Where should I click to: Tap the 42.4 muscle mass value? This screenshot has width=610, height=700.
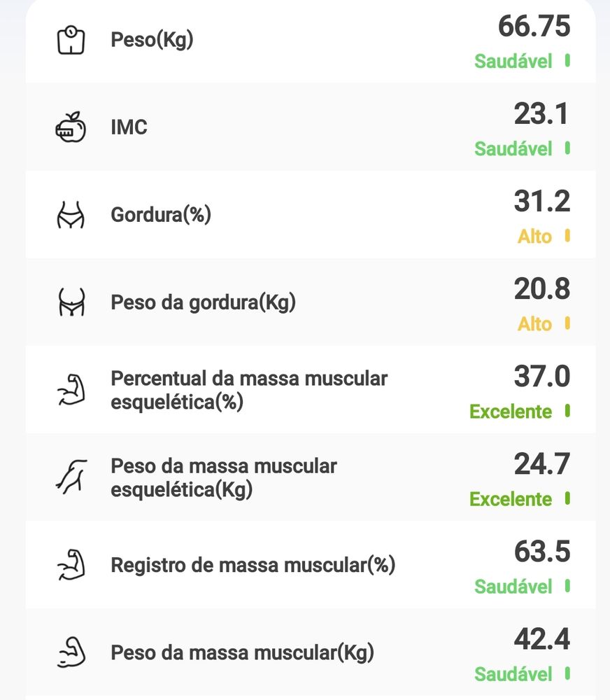(x=541, y=639)
